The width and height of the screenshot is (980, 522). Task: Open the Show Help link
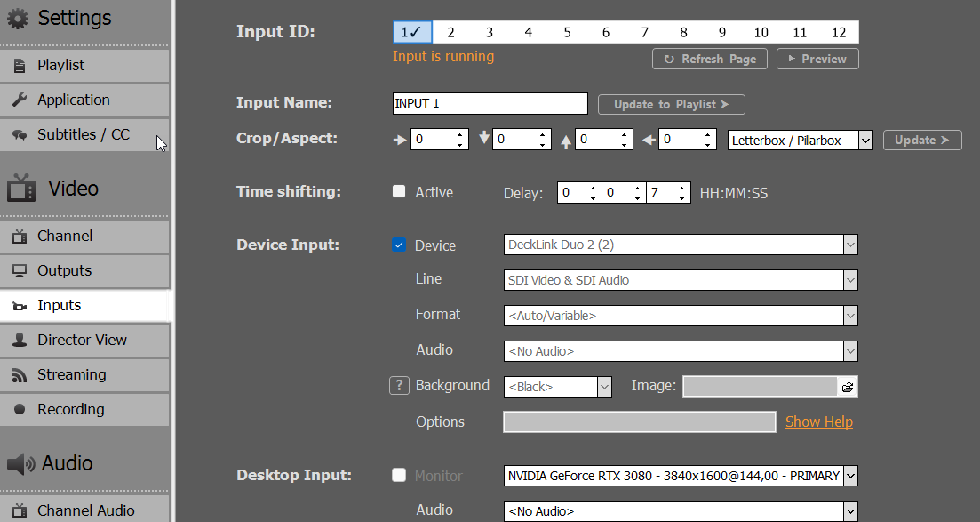(x=819, y=422)
